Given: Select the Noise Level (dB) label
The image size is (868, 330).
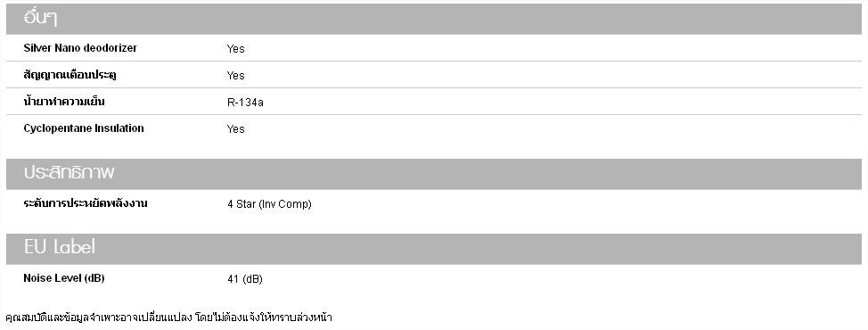Looking at the screenshot, I should click(x=64, y=278).
